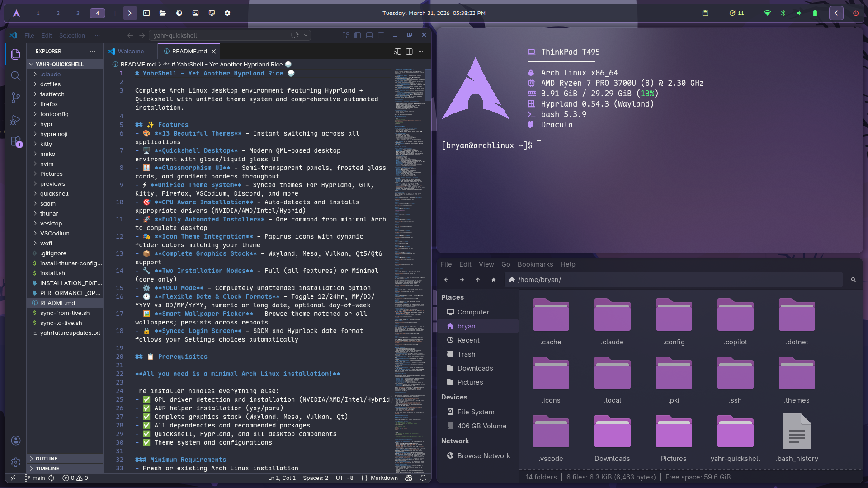Open the terminal launcher icon in top bar
This screenshot has height=488, width=868.
(x=146, y=13)
